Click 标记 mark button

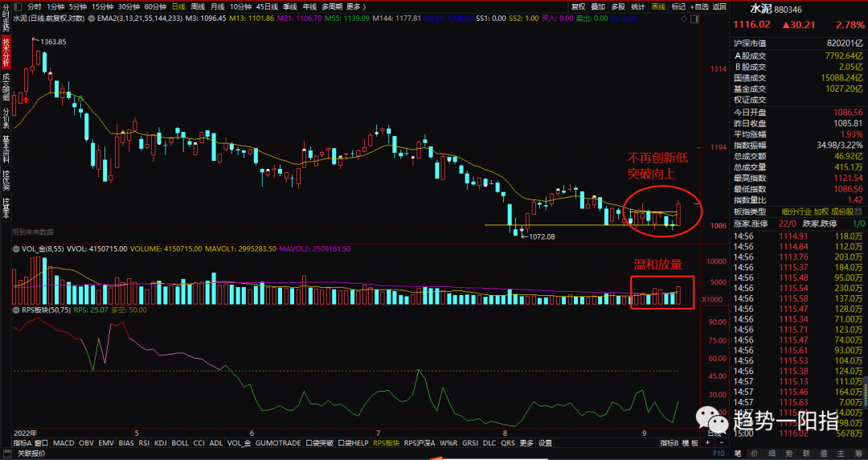678,6
